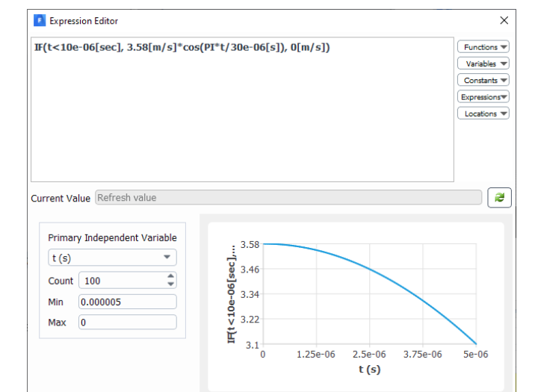The height and width of the screenshot is (392, 535).
Task: Click the Primary Independent Variable heading
Action: (x=112, y=237)
